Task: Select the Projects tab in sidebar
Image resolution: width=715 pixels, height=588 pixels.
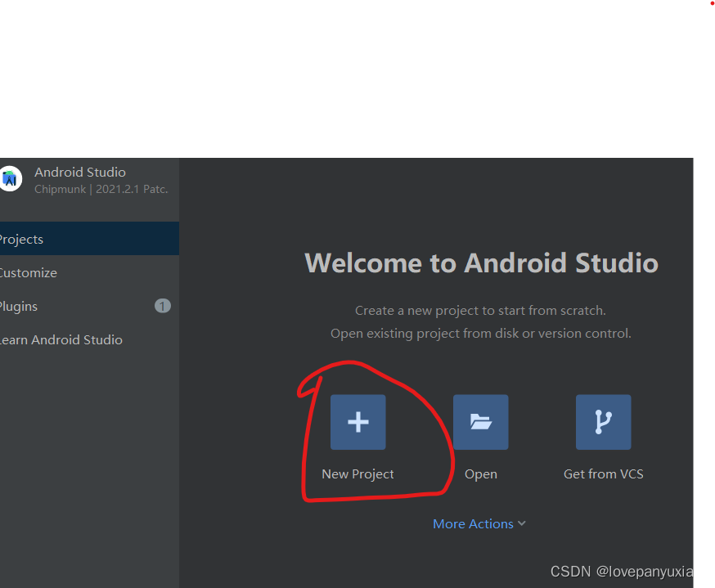Action: point(89,239)
